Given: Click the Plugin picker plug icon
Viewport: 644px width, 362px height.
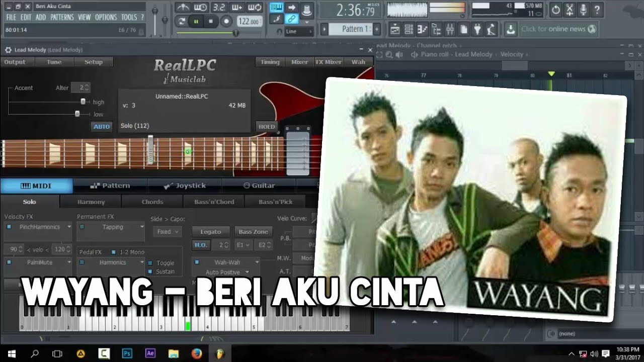Looking at the screenshot, I should pos(477,29).
